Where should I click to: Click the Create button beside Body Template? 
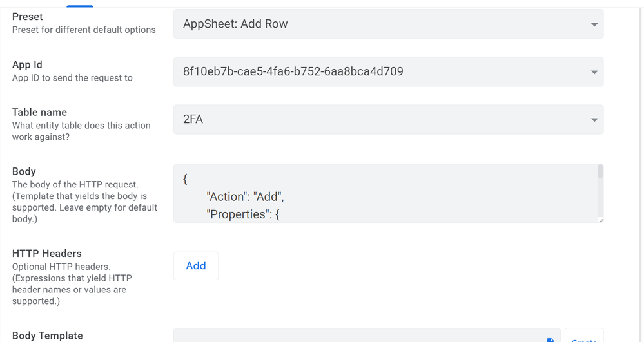click(x=584, y=336)
